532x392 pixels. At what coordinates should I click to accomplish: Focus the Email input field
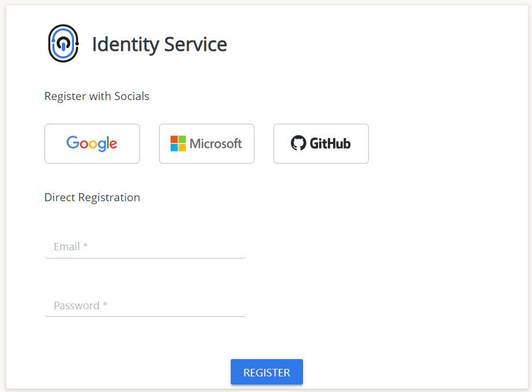tap(145, 247)
